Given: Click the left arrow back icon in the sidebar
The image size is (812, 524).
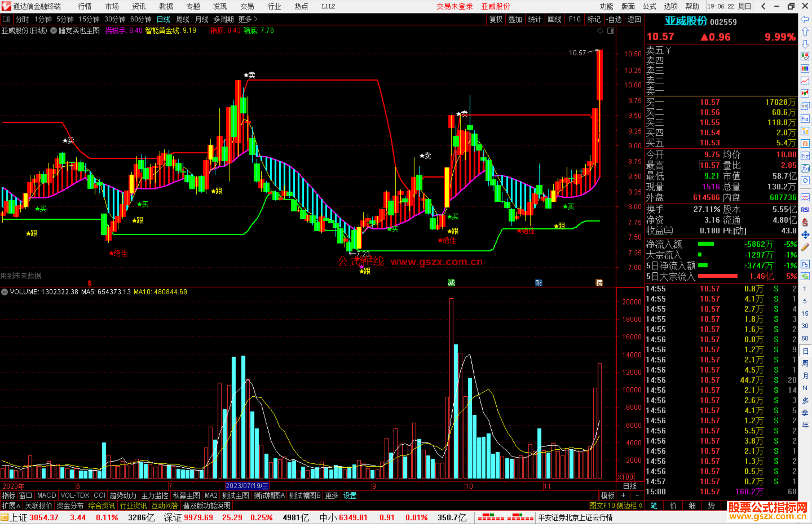Looking at the screenshot, I should (x=805, y=19).
